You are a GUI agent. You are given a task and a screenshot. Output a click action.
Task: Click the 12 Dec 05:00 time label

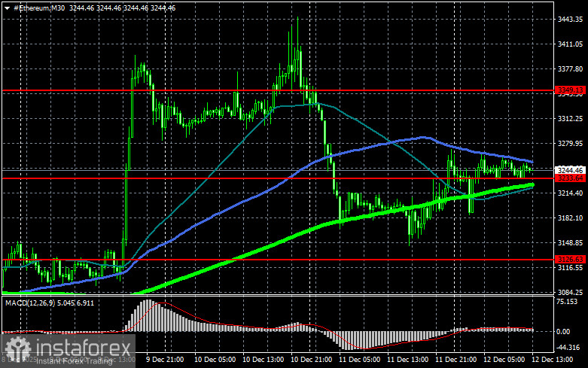504,360
